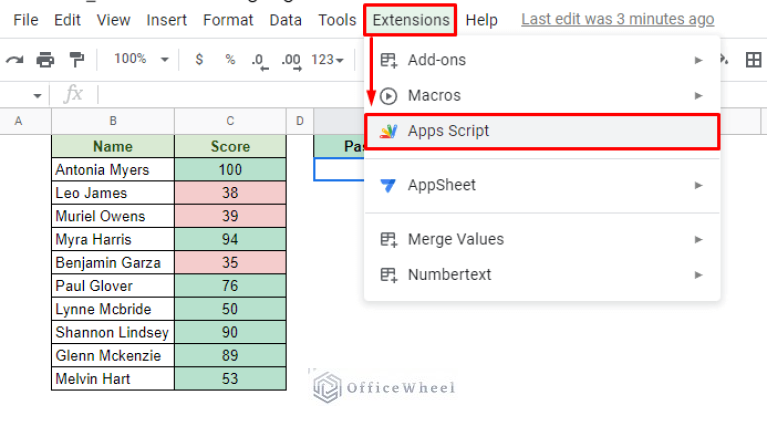The height and width of the screenshot is (426, 767).
Task: Click the Macros play-circle icon
Action: click(x=388, y=96)
